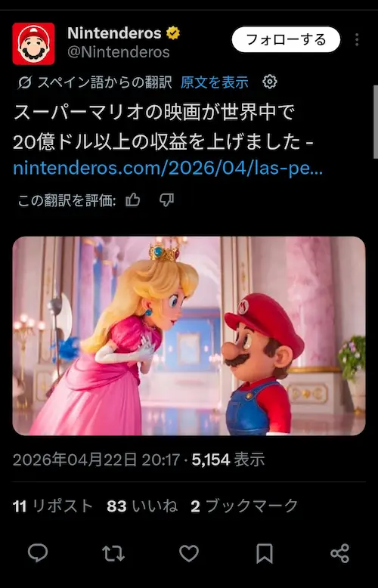Click the verified badge beside Nintenderos
378x588 pixels.
pos(173,33)
